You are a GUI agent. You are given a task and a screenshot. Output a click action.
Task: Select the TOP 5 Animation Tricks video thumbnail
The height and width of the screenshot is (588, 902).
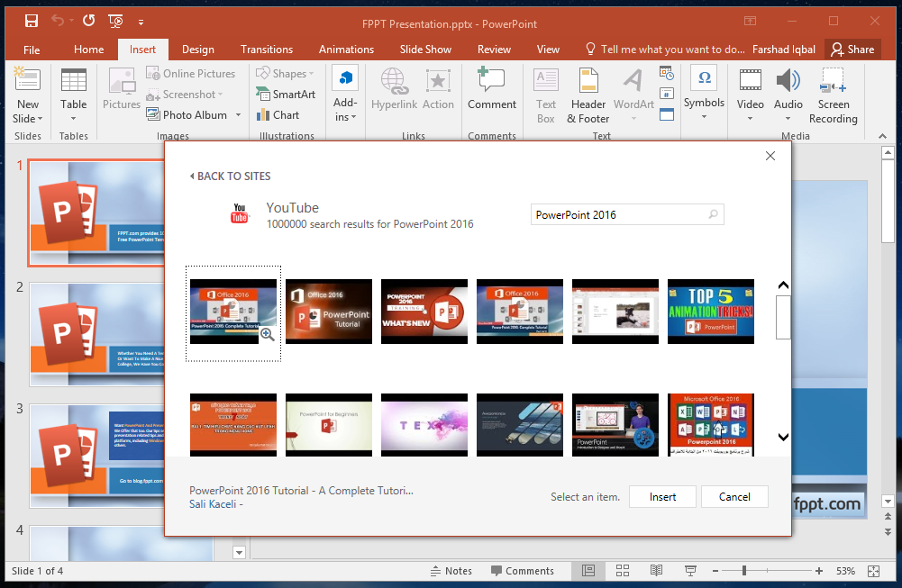(710, 311)
